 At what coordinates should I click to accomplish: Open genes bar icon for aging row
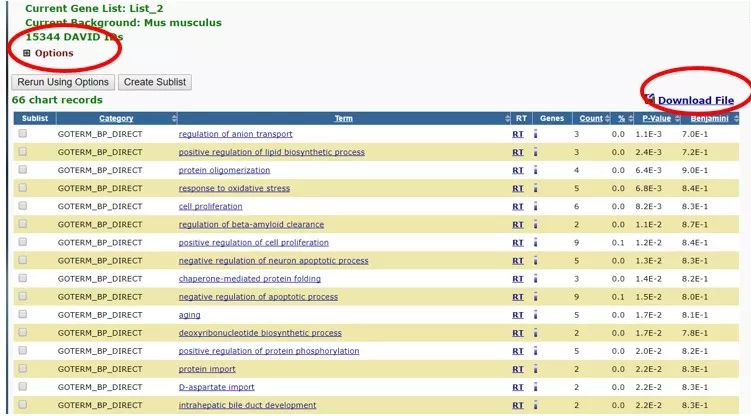click(x=535, y=315)
